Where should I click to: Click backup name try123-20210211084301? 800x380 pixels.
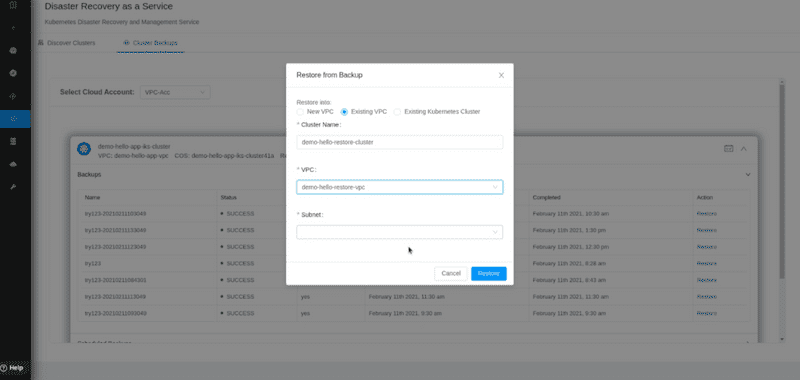[115, 280]
